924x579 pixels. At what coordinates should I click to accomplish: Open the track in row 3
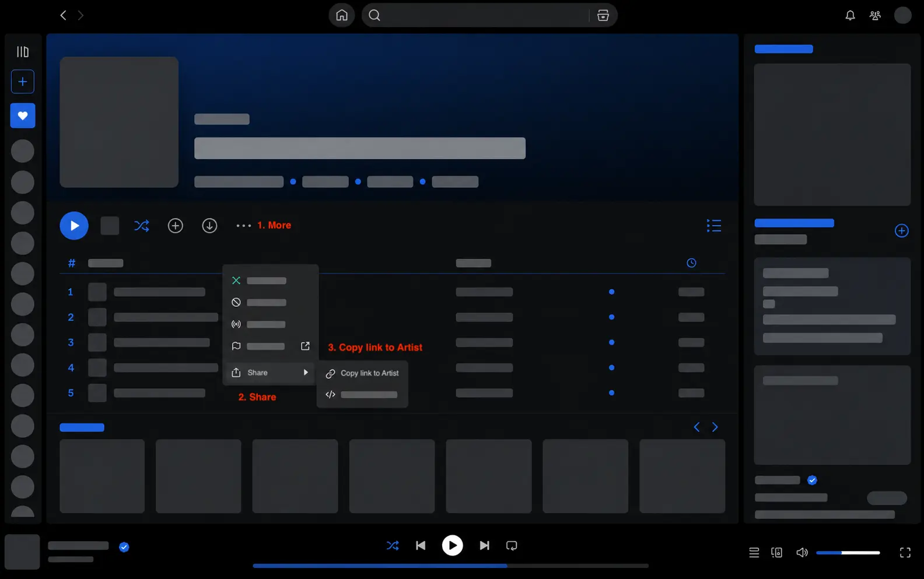pyautogui.click(x=162, y=342)
